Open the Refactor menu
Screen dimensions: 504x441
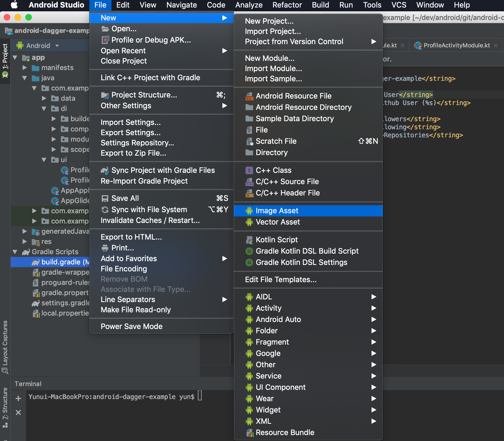pyautogui.click(x=287, y=5)
